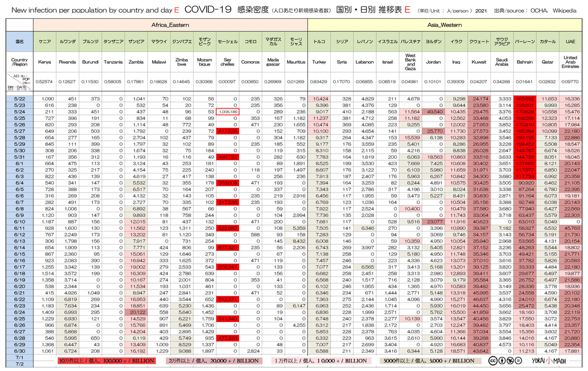The image size is (588, 371).
Task: Select the Burundi column header
Action: click(90, 62)
